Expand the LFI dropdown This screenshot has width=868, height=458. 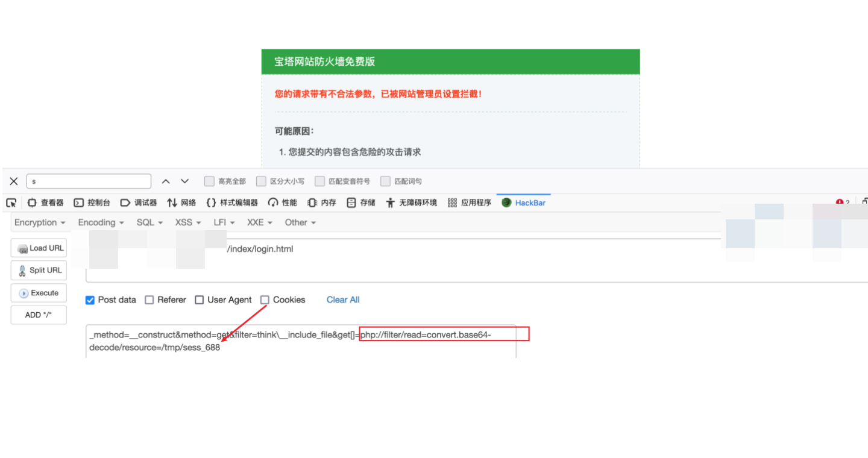pyautogui.click(x=224, y=222)
